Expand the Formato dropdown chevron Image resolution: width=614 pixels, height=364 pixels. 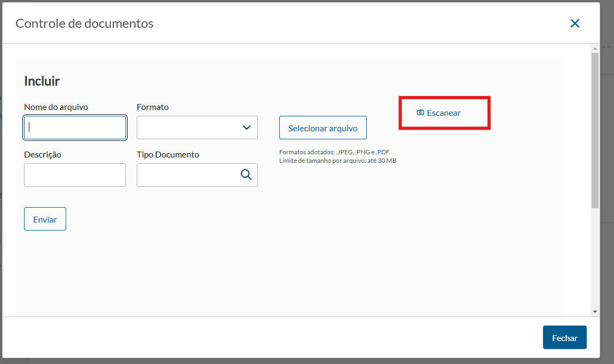point(247,128)
